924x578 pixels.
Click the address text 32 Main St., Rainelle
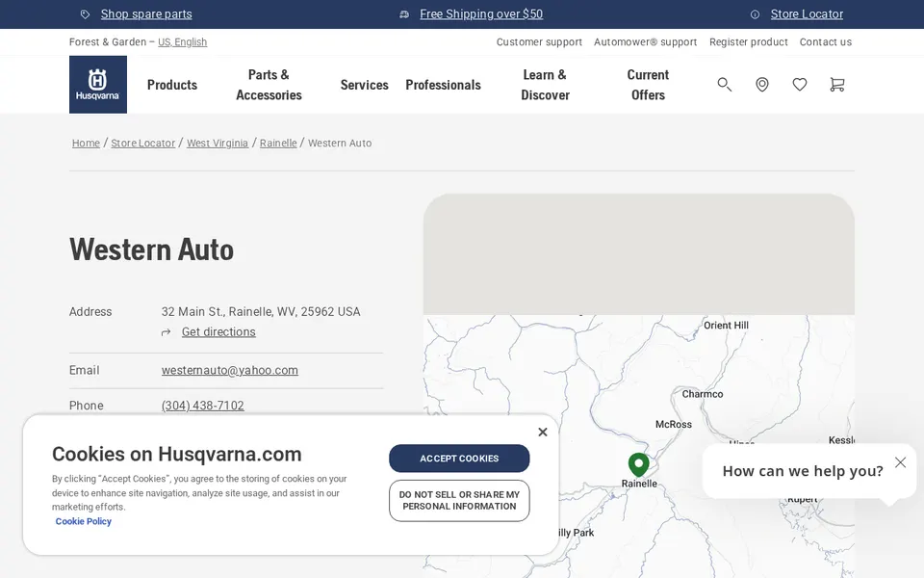[x=261, y=311]
